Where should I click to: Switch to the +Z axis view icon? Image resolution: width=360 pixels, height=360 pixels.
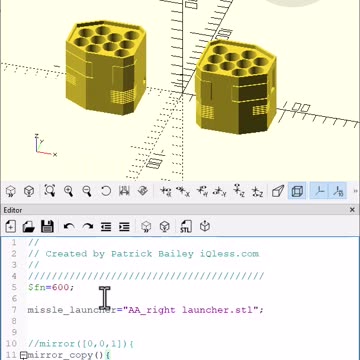(x=239, y=191)
